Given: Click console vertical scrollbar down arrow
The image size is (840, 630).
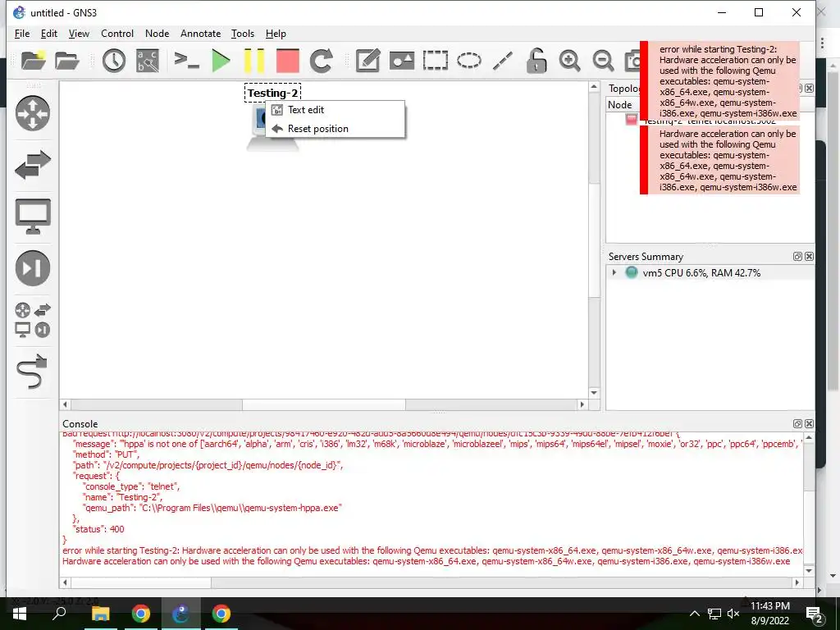Looking at the screenshot, I should coord(809,571).
